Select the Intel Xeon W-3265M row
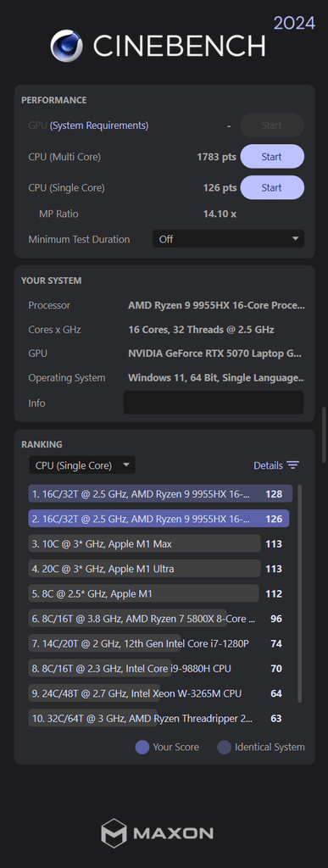328x868 pixels. (x=158, y=693)
